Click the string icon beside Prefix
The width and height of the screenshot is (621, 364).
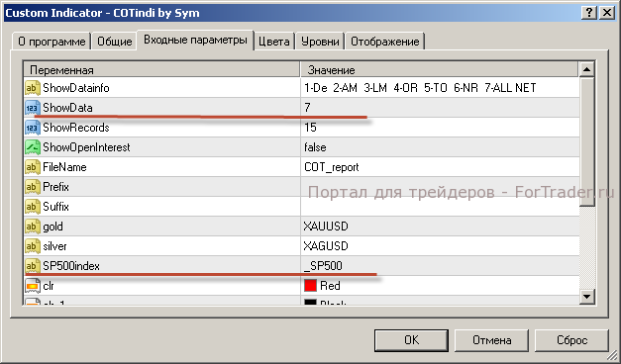[33, 187]
